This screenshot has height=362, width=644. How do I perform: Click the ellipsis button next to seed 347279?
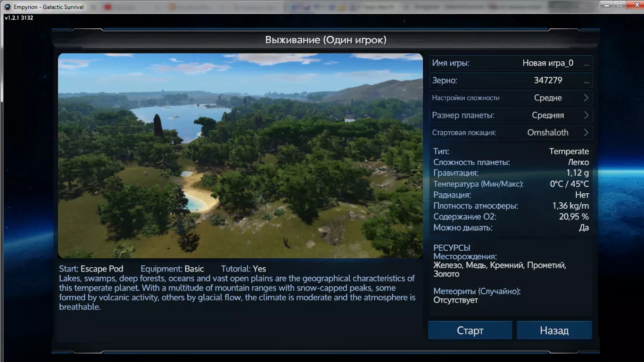tap(586, 81)
